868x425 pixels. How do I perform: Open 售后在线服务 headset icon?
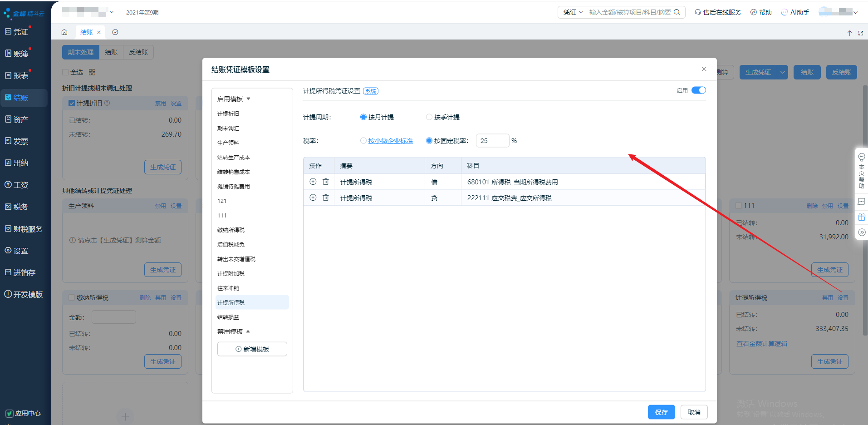click(697, 12)
